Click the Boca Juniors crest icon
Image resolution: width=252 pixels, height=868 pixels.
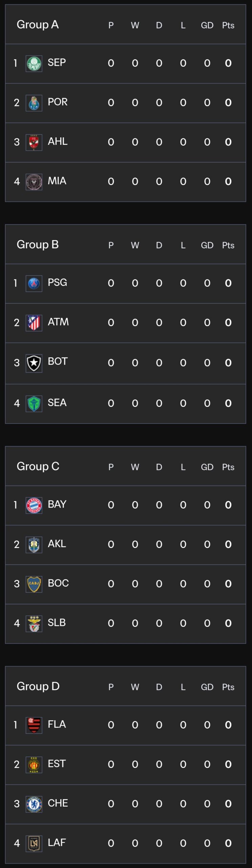pyautogui.click(x=34, y=584)
